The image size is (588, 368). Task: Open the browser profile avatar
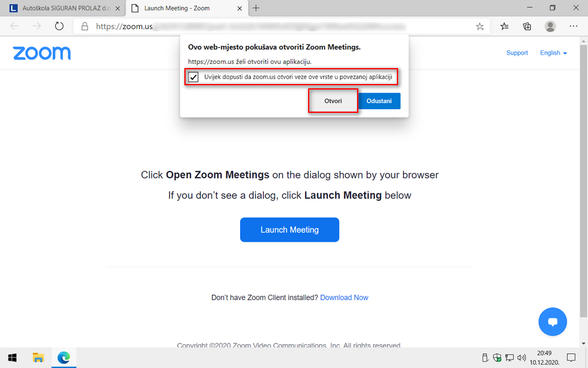click(550, 26)
